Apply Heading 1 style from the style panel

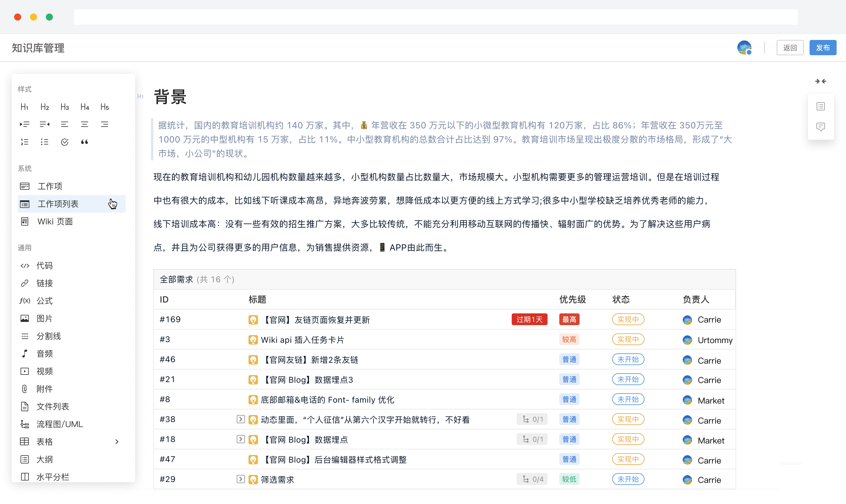pos(24,107)
